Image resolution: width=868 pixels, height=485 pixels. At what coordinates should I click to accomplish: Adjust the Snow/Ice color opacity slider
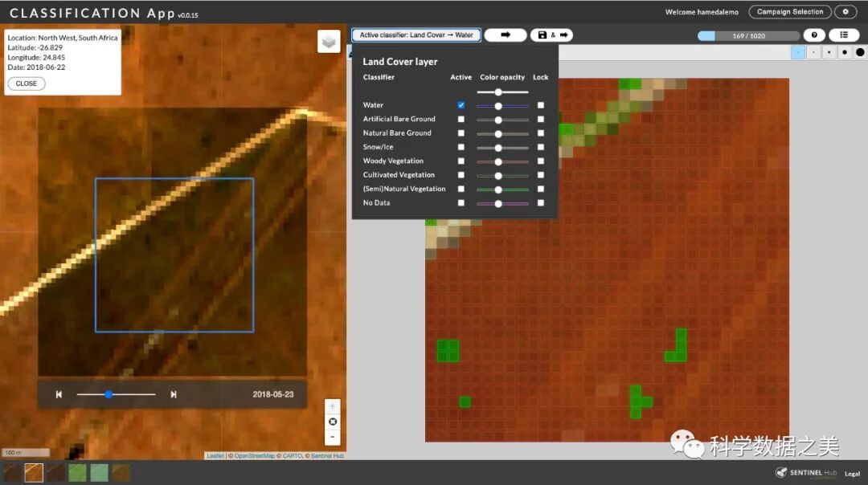498,148
